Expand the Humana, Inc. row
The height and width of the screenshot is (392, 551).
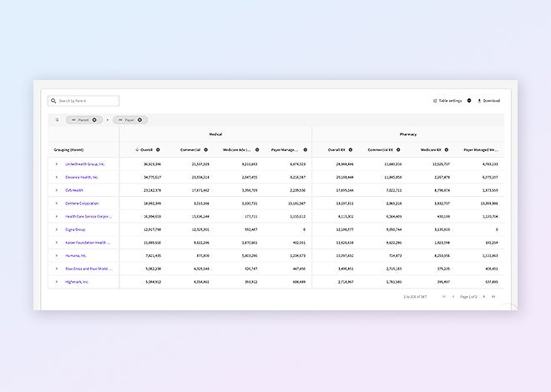tap(57, 255)
